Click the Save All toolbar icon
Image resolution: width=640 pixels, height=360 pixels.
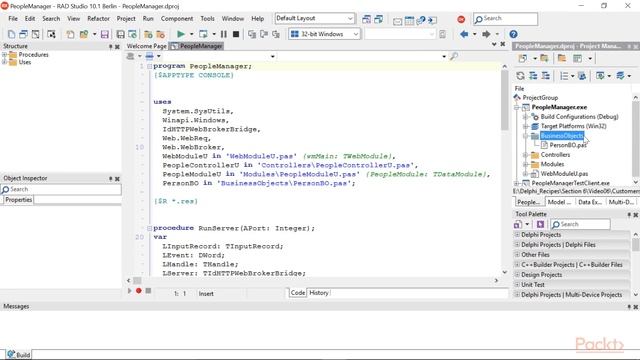point(120,34)
